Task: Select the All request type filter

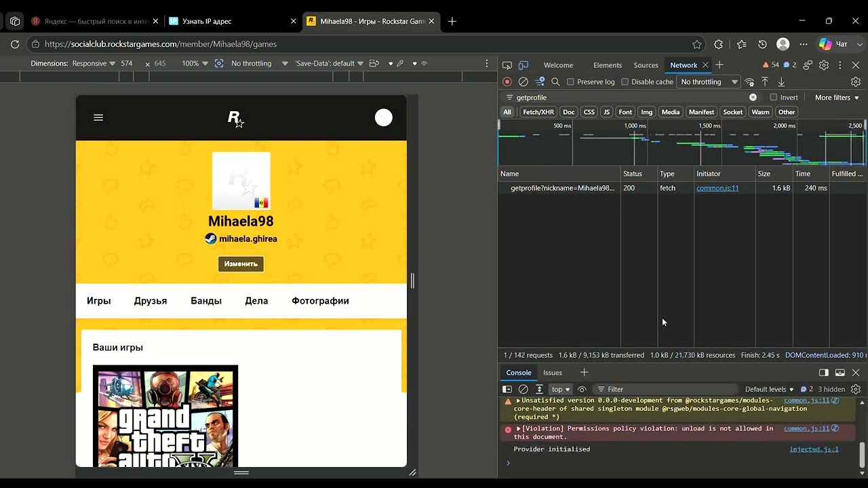Action: click(x=507, y=112)
